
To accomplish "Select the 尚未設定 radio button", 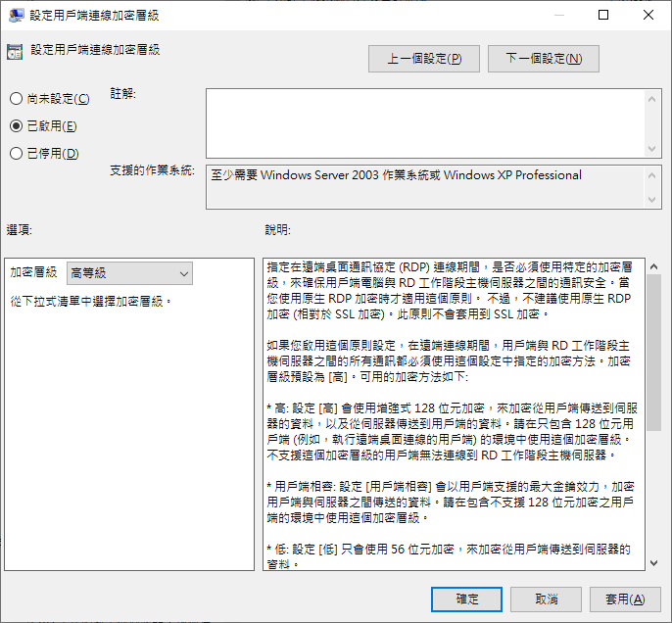I will tap(16, 98).
